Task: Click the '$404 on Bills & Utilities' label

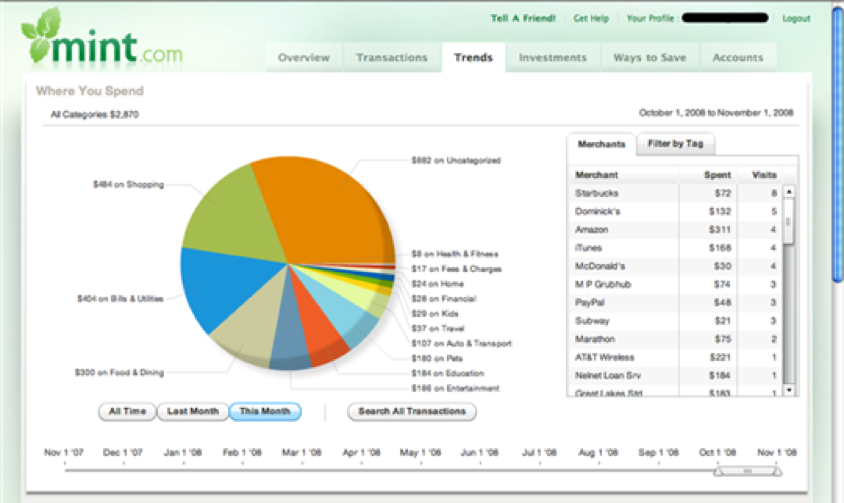Action: coord(121,299)
